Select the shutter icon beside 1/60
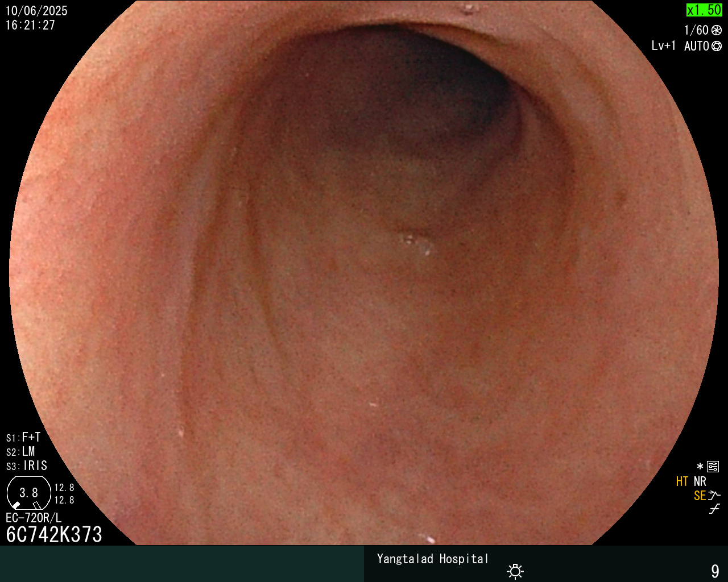 coord(717,30)
